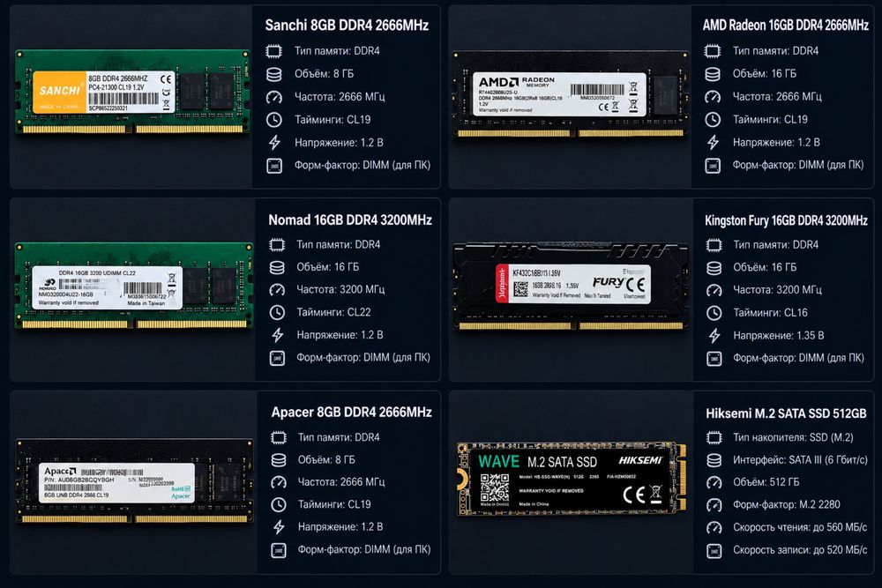This screenshot has height=588, width=882.
Task: Click the gauge icon beside Hiksemi read speed
Action: 714,527
